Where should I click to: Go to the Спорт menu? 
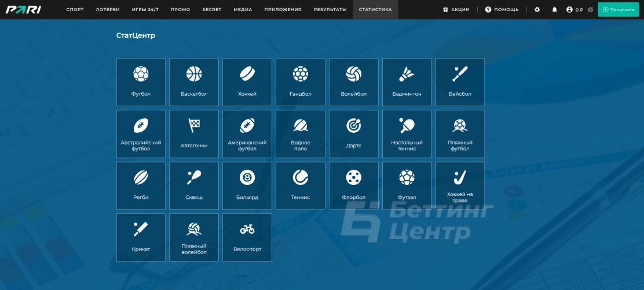[75, 9]
